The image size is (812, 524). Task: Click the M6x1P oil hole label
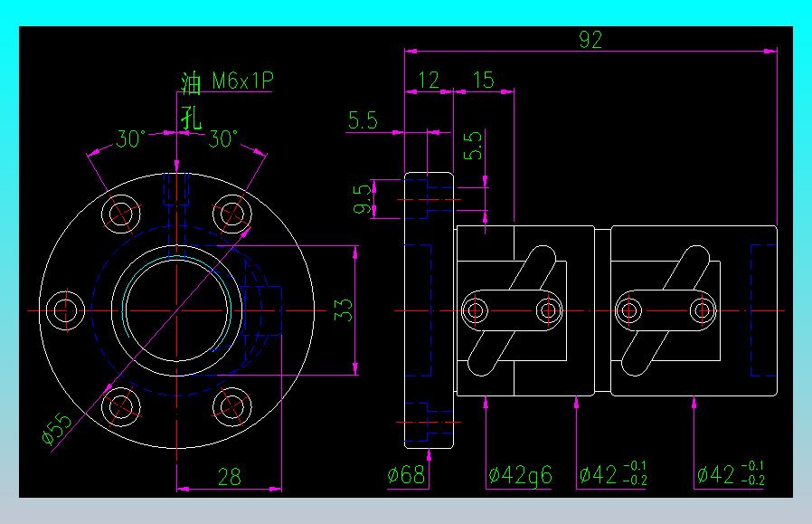[242, 81]
